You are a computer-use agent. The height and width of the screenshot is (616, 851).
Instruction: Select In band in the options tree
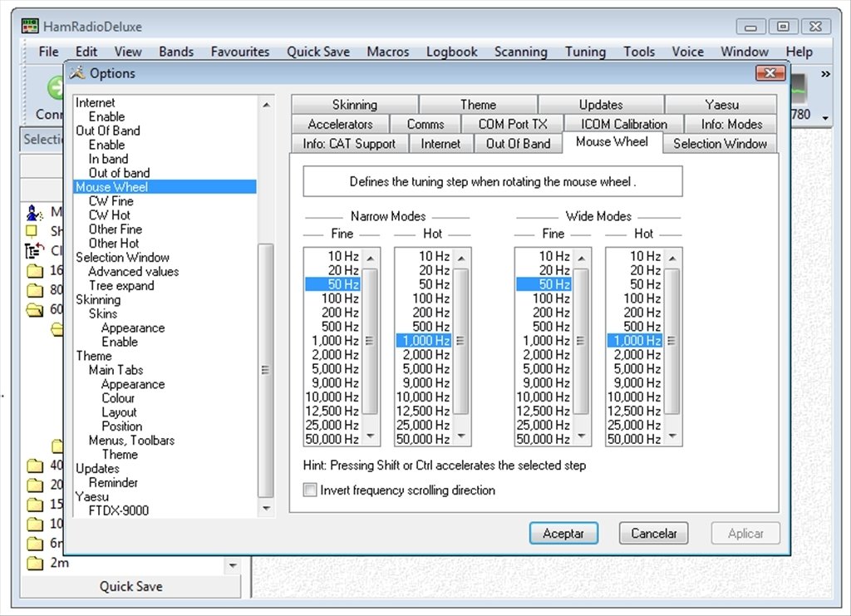(x=108, y=159)
